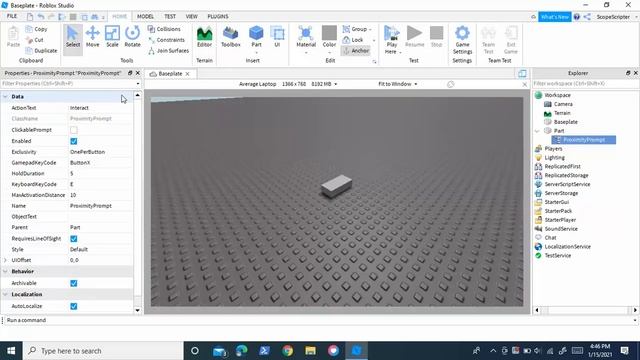
Task: Select the Baseplate document tab
Action: (x=169, y=73)
